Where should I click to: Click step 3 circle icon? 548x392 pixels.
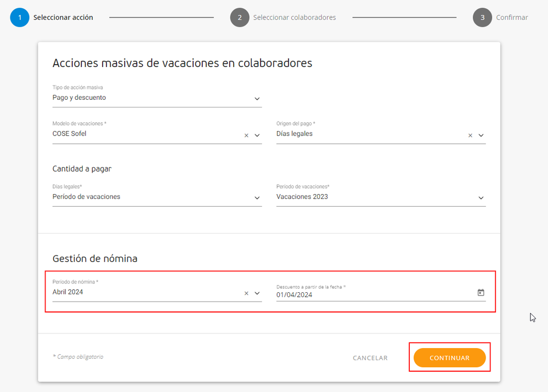point(482,18)
